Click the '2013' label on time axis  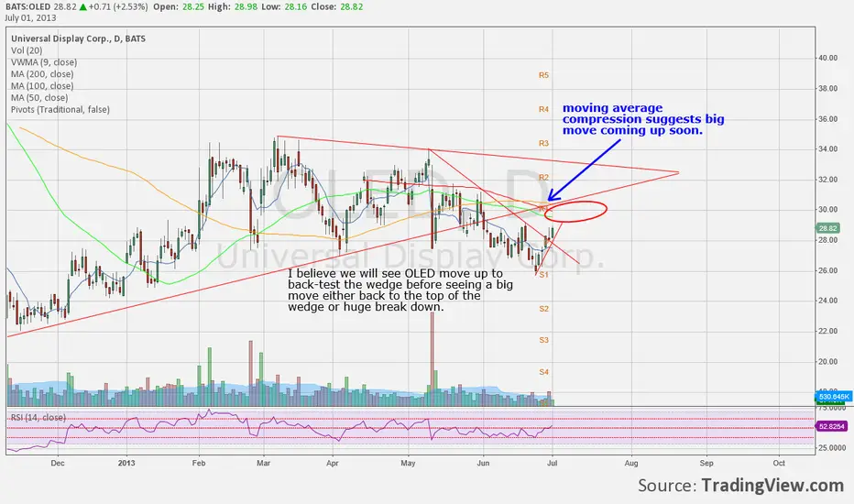(x=126, y=463)
